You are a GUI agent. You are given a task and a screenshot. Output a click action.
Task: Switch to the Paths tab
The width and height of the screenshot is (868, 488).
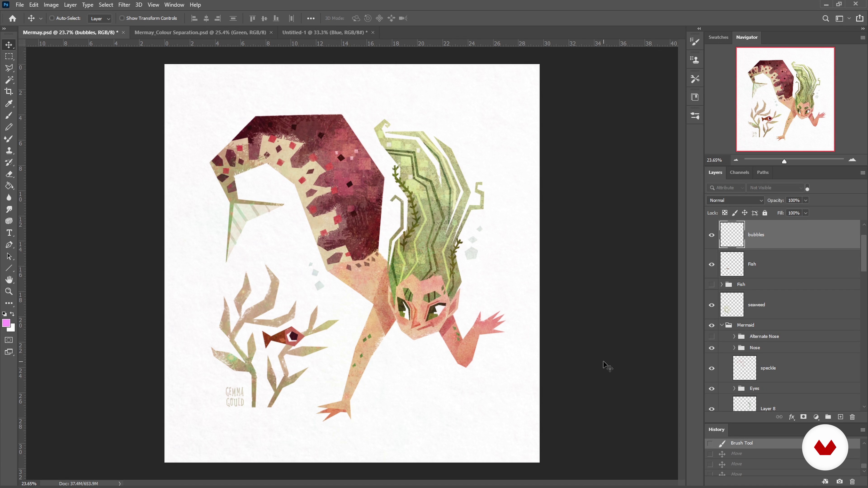click(x=762, y=172)
